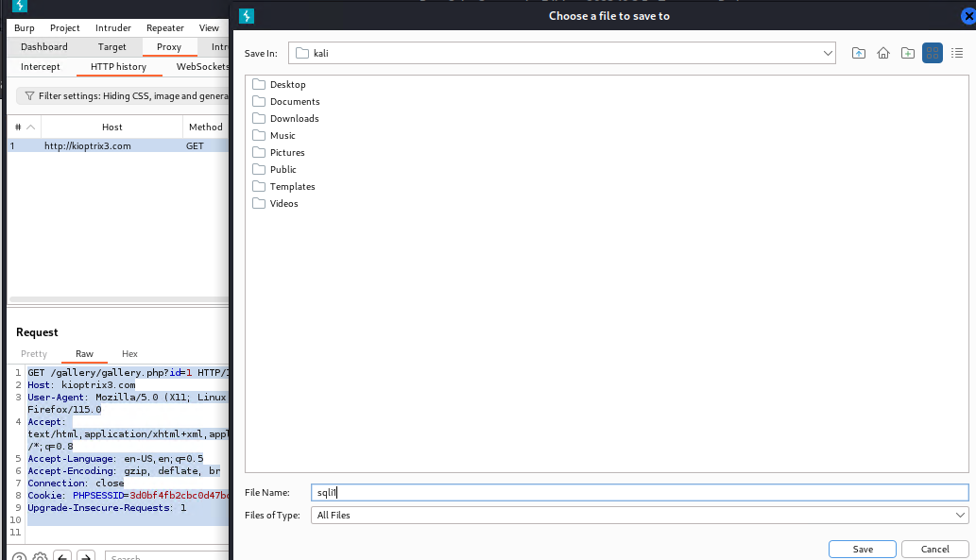Screen dimensions: 976x560
Task: Select the Videos folder
Action: pyautogui.click(x=275, y=203)
